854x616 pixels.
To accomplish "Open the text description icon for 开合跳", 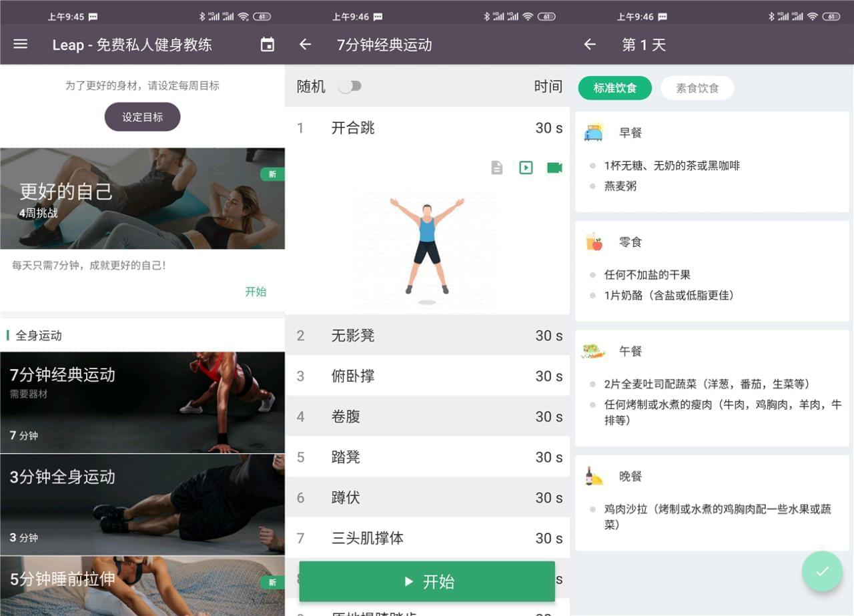I will [496, 168].
